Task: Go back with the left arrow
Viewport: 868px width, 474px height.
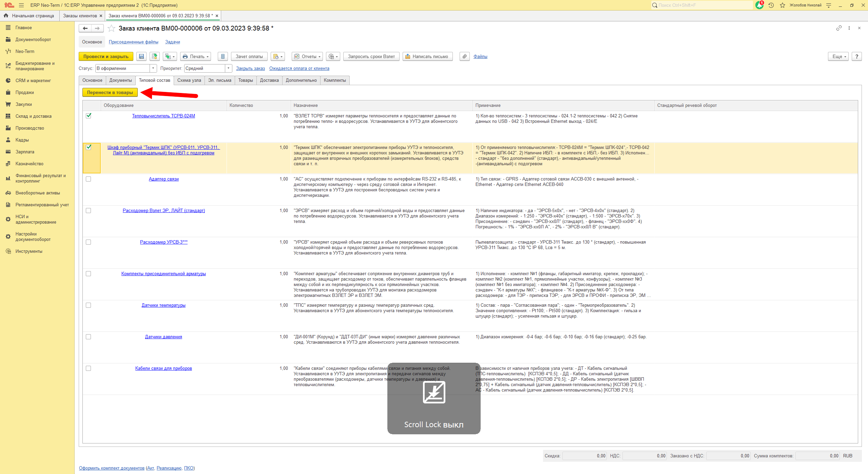Action: point(85,28)
